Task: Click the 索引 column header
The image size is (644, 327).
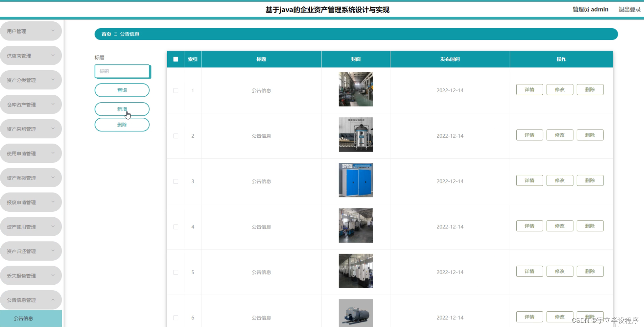Action: (x=193, y=59)
